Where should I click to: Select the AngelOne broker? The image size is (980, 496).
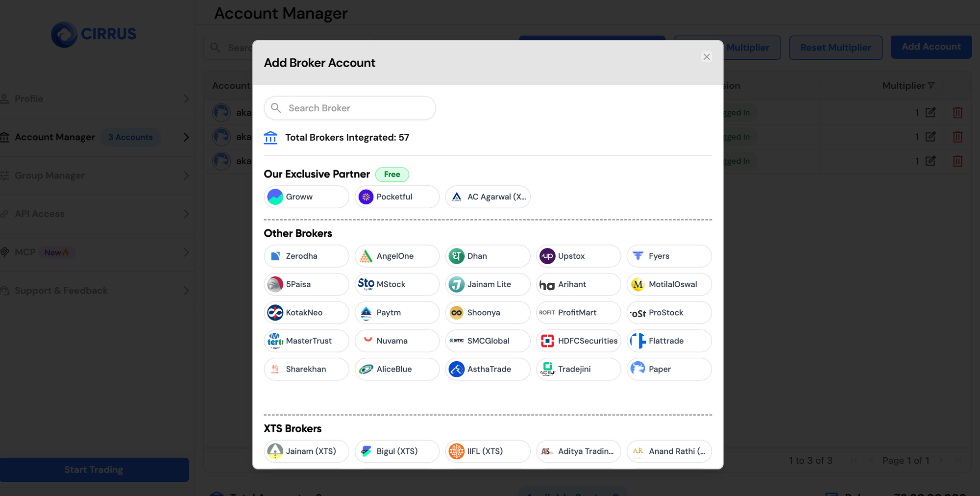click(x=397, y=256)
